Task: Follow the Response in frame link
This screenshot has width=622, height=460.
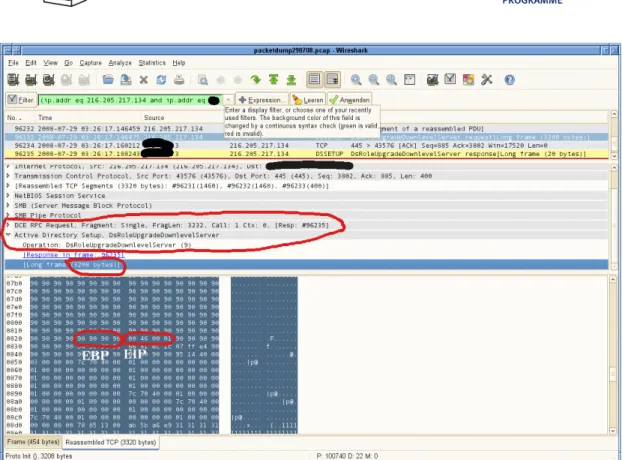Action: pyautogui.click(x=74, y=255)
